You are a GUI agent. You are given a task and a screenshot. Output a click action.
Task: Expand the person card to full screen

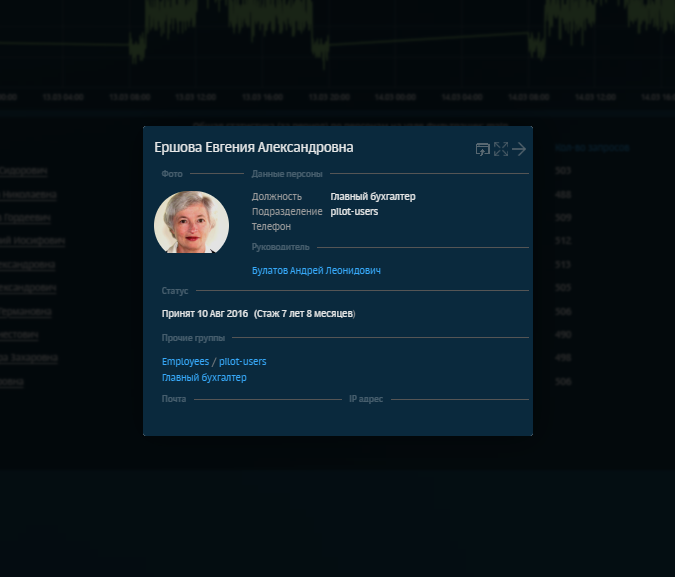pyautogui.click(x=501, y=149)
